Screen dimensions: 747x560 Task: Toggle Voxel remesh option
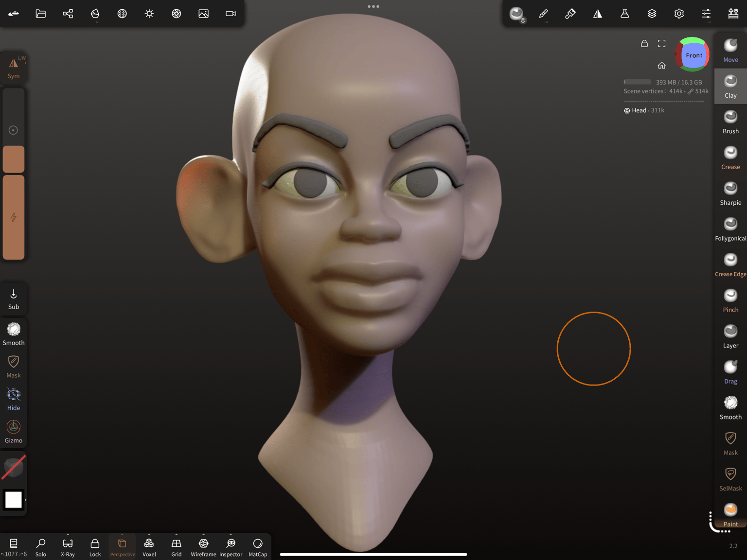click(x=149, y=547)
